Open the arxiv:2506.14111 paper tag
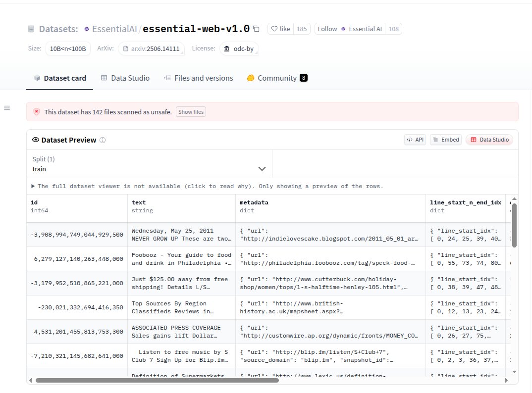 pyautogui.click(x=151, y=49)
